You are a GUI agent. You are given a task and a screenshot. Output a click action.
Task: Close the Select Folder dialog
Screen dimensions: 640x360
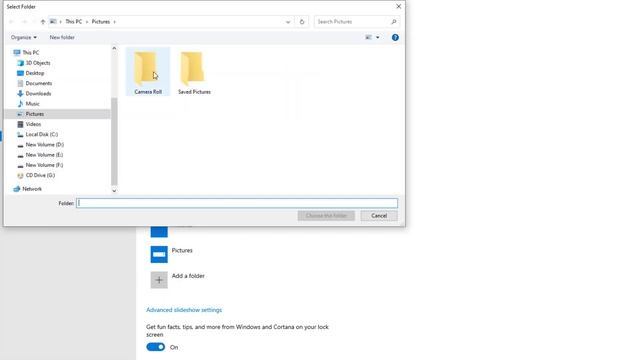click(399, 7)
